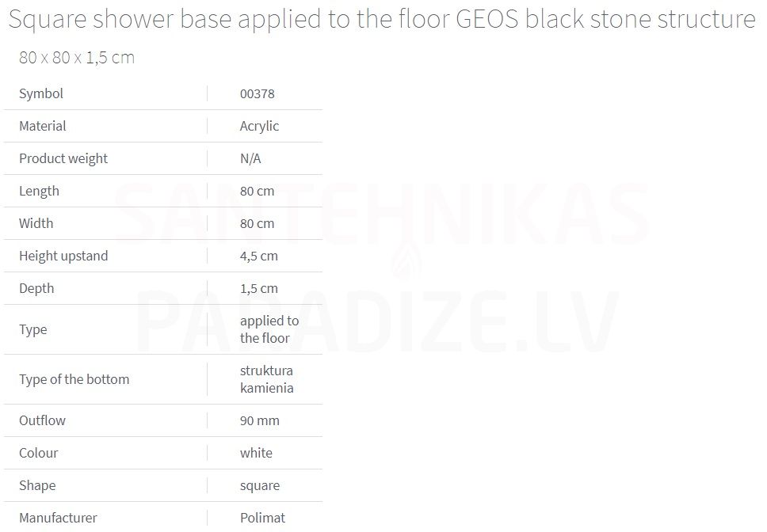Click the Height upstand label
Screen dimensions: 767x532
pos(63,256)
